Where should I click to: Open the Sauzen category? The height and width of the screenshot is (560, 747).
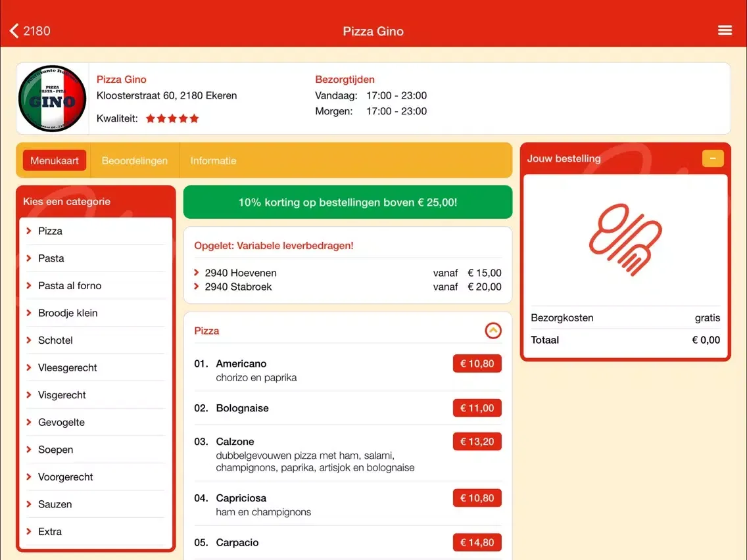95,504
